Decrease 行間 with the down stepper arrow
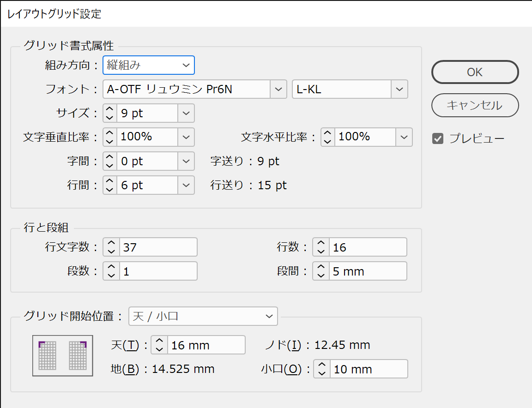This screenshot has height=408, width=532. (x=109, y=190)
